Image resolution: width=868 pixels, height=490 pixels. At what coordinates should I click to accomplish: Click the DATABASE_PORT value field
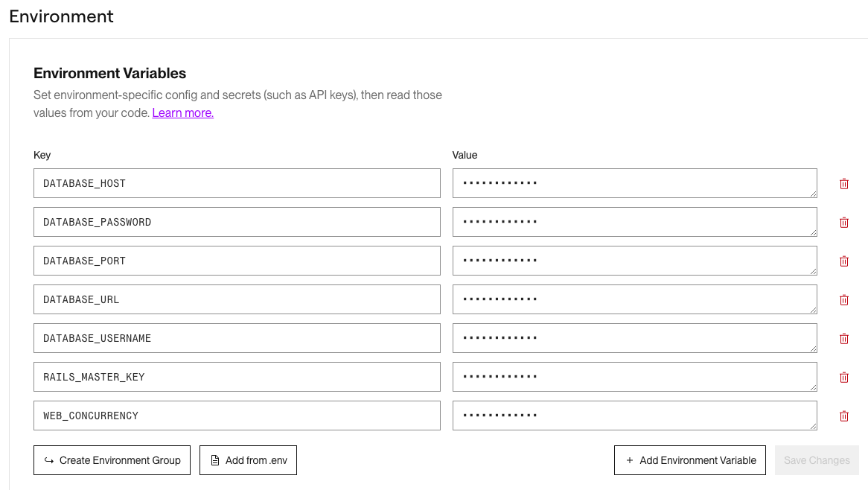(x=634, y=261)
